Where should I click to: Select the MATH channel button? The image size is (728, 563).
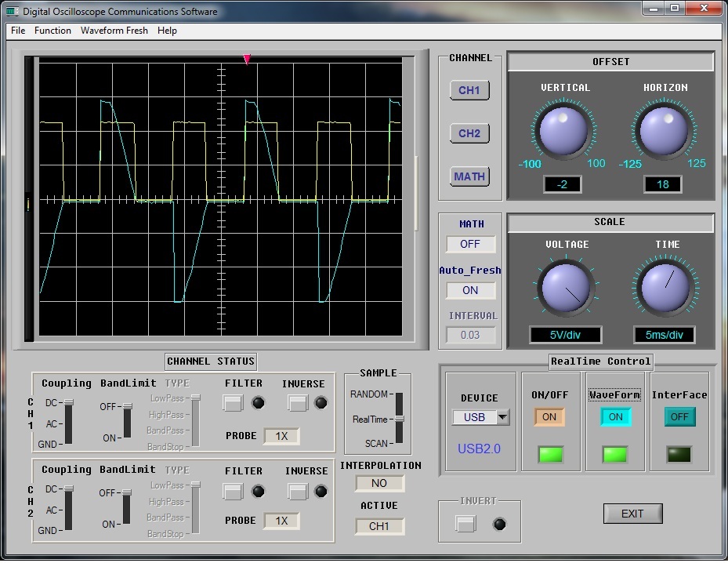[x=469, y=176]
